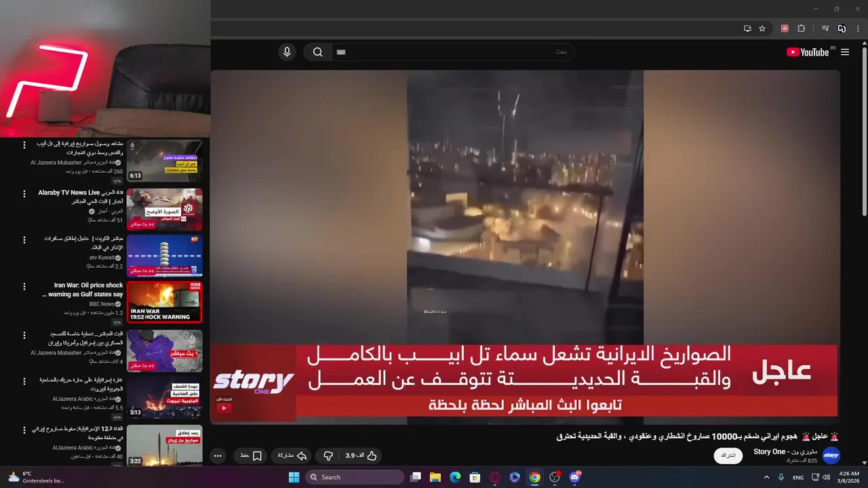Open the media controls icon in Chrome toolbar

[825, 28]
